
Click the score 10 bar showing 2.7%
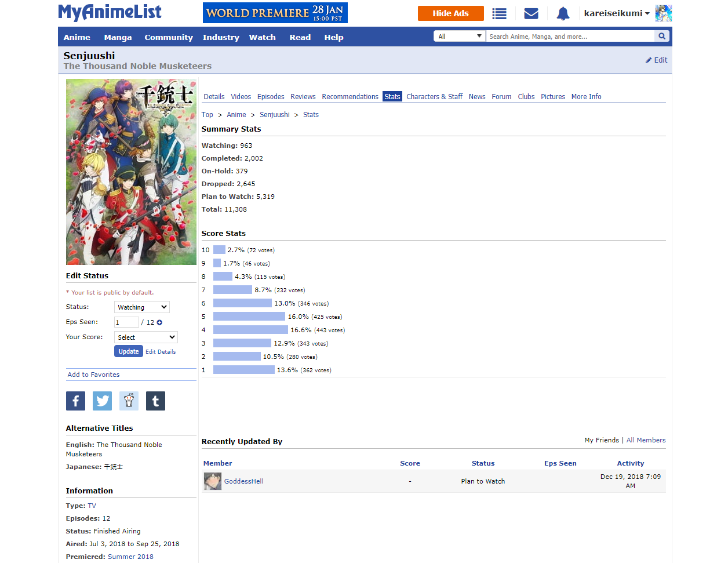[x=219, y=250]
